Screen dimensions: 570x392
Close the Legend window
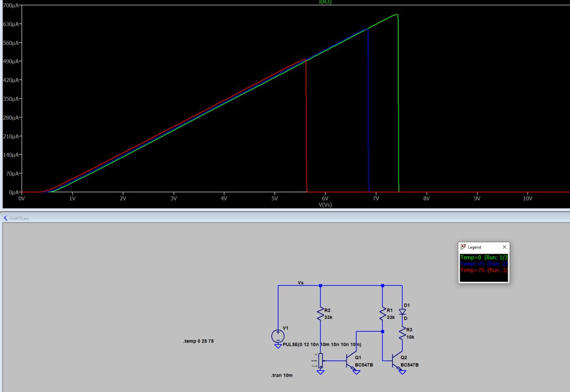(504, 247)
